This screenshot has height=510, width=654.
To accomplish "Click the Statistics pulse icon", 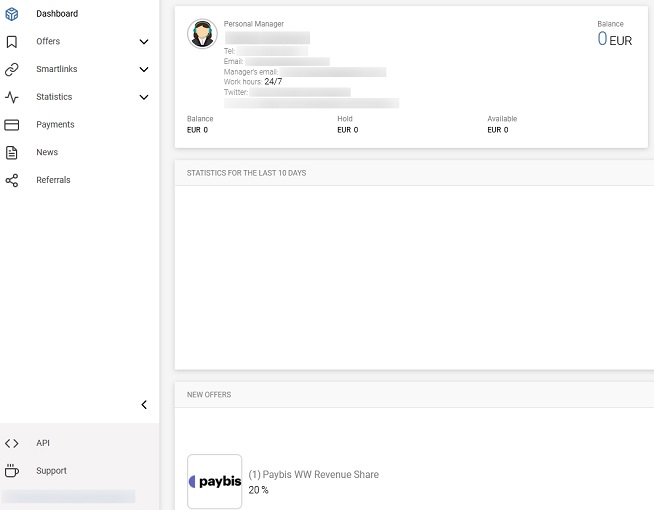I will coord(12,98).
